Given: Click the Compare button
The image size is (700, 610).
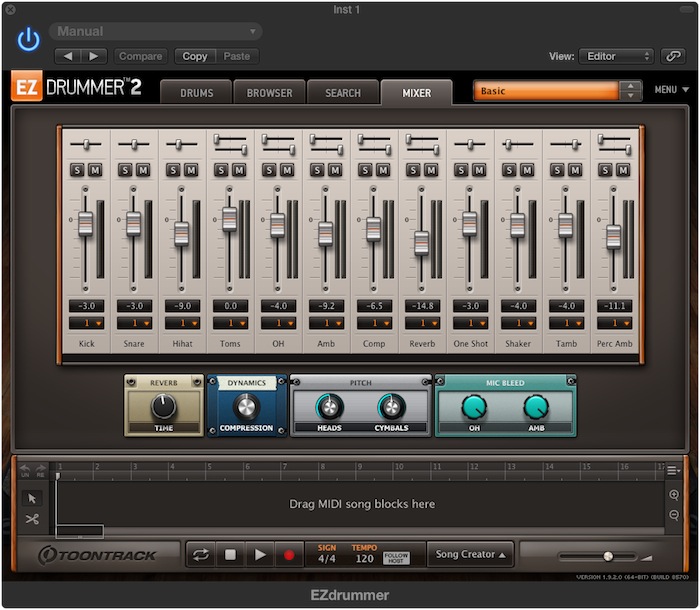Looking at the screenshot, I should click(141, 56).
